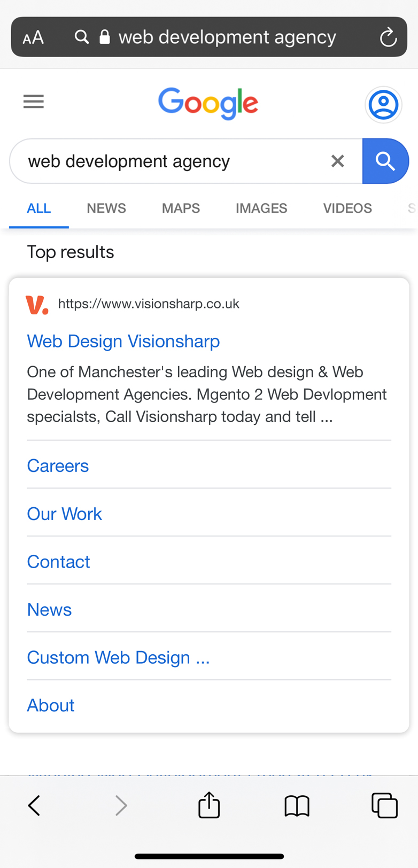
Task: Visit the Our Work sitelink
Action: coord(64,514)
